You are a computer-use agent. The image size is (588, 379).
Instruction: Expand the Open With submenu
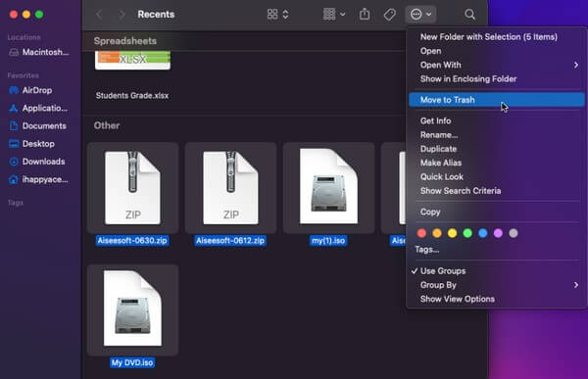(497, 65)
